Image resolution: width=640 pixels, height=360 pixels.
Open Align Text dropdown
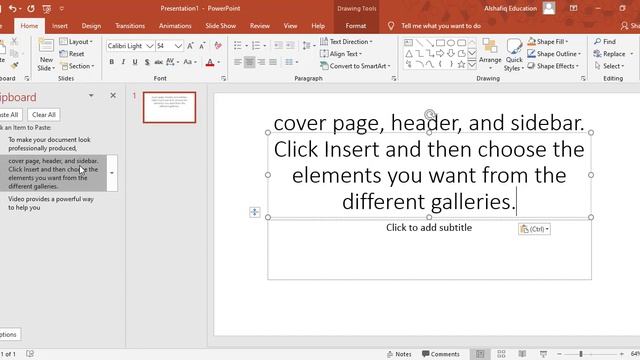341,54
